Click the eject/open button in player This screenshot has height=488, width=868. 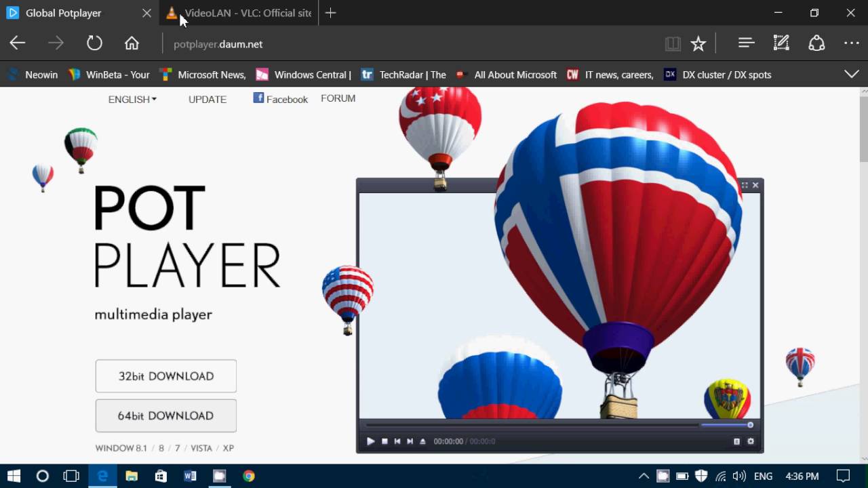click(x=422, y=441)
